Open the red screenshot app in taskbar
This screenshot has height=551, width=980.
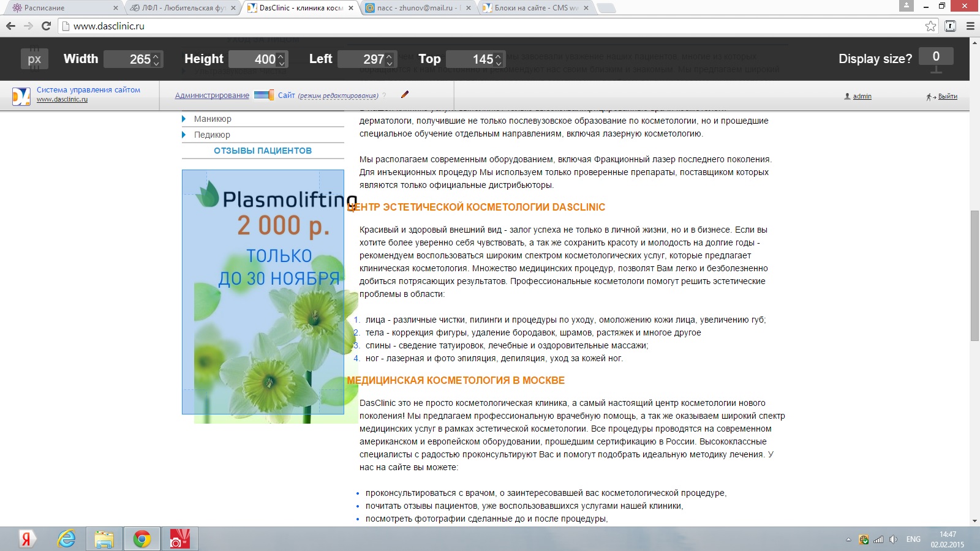[x=180, y=539]
